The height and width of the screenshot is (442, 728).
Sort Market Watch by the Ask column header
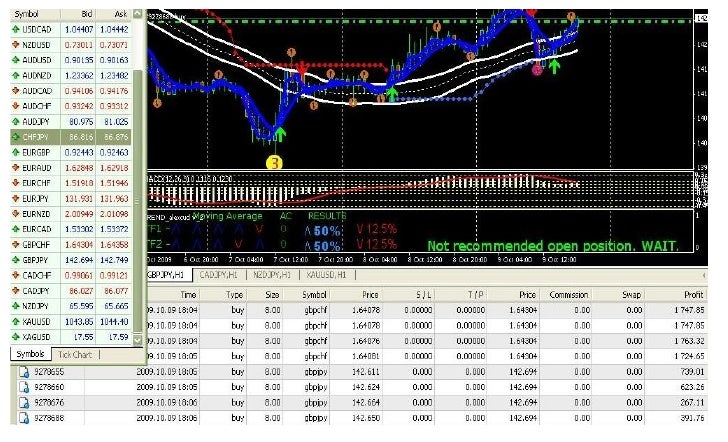pos(113,14)
